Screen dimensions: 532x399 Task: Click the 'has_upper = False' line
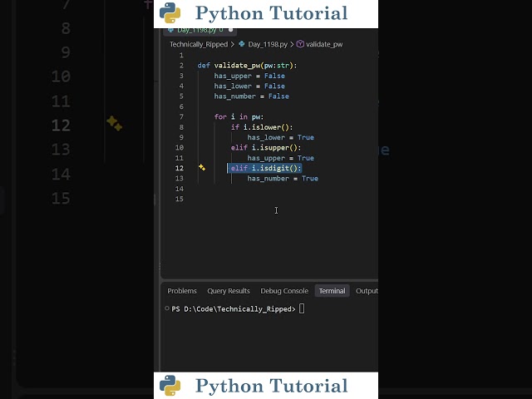click(x=249, y=76)
